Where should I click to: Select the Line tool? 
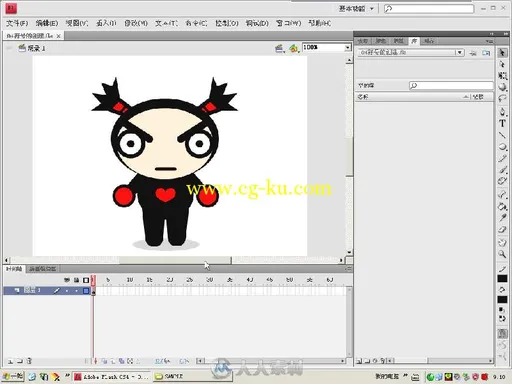(502, 135)
